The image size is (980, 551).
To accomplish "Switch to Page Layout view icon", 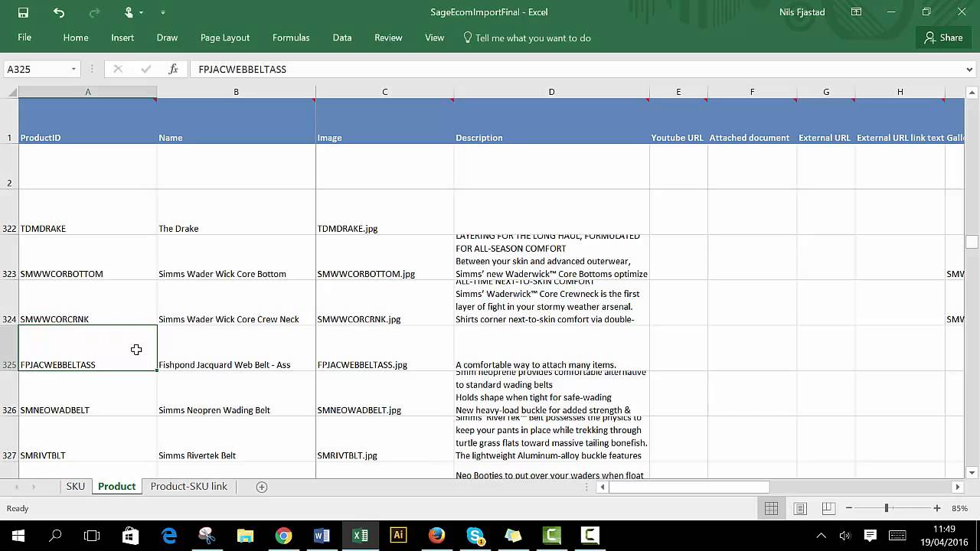I will (x=800, y=508).
